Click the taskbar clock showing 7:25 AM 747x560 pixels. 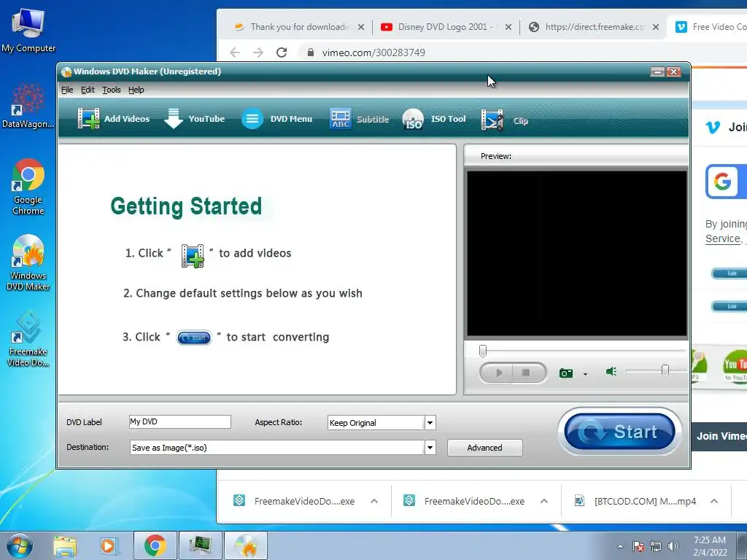[x=711, y=546]
